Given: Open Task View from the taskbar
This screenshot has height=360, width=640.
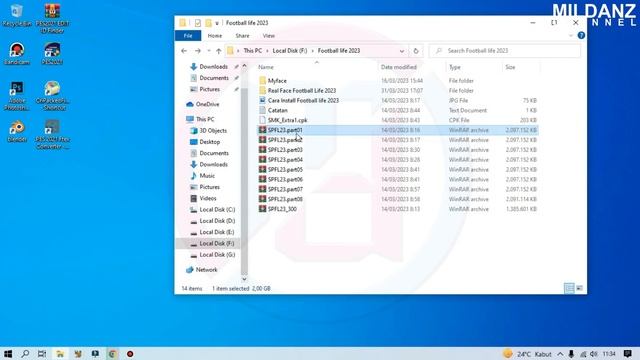Looking at the screenshot, I should pos(42,354).
